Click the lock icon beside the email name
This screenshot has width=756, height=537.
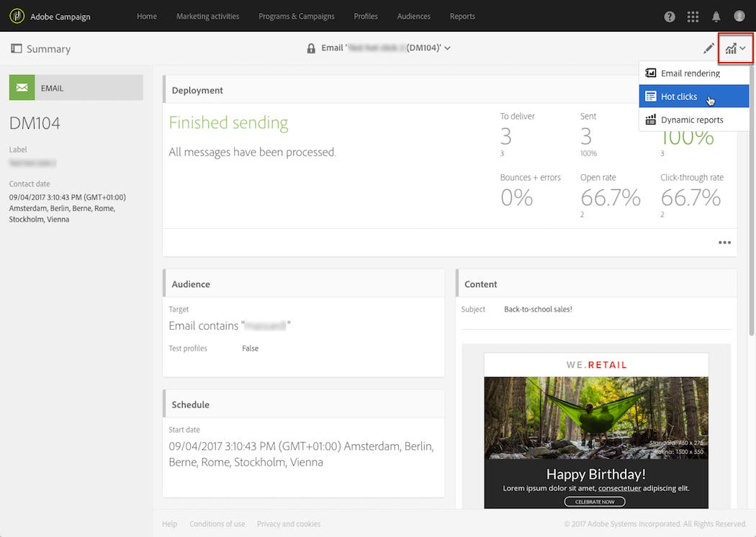(x=311, y=48)
